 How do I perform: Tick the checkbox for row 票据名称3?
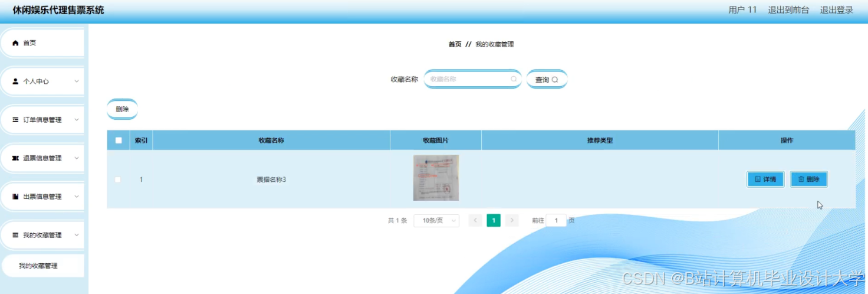coord(118,179)
